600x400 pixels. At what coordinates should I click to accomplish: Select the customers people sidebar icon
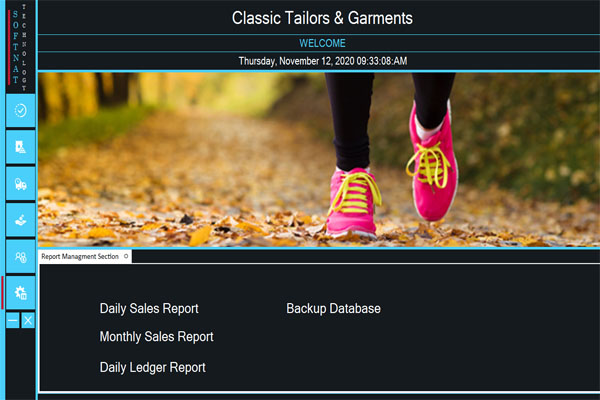pos(21,256)
